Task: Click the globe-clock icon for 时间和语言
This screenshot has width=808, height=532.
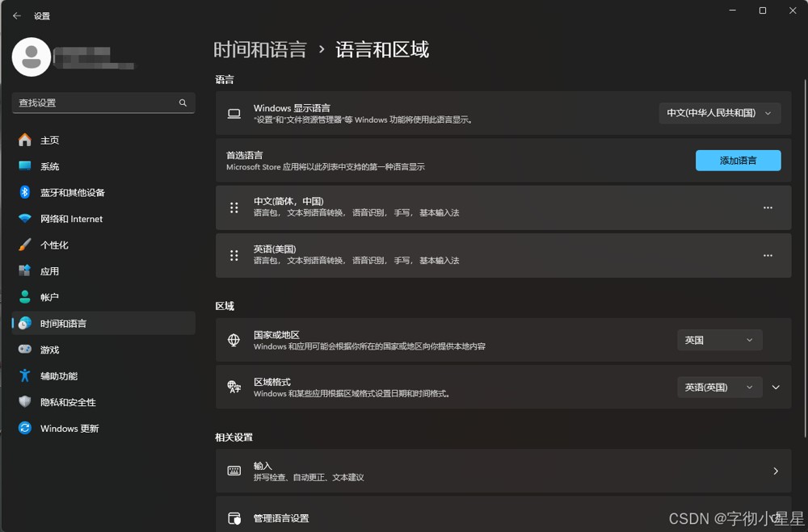Action: click(25, 324)
